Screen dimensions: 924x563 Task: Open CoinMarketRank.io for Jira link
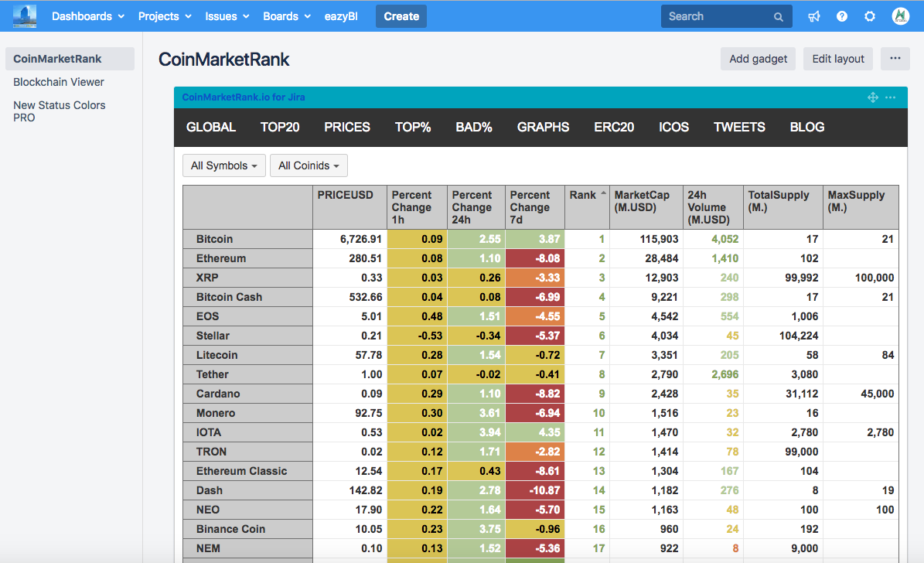point(241,97)
